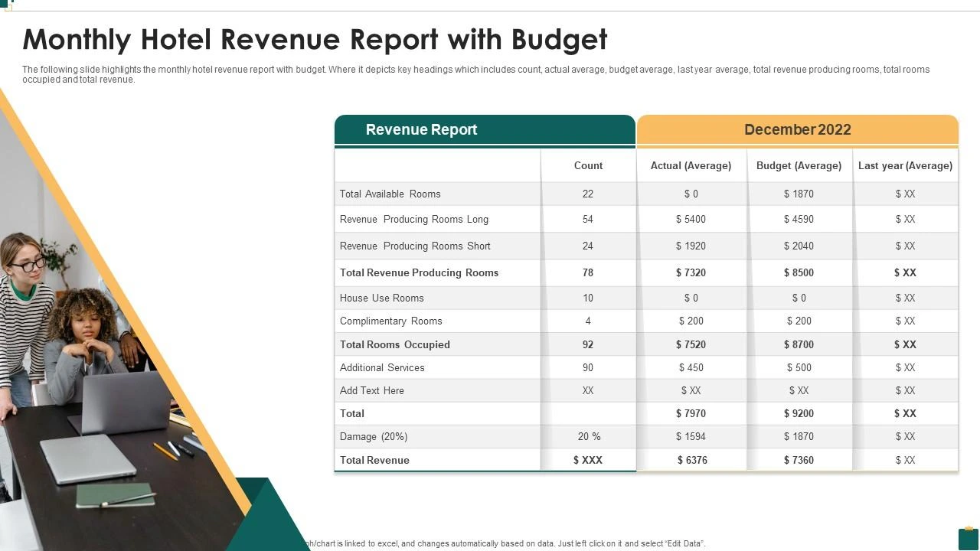Click the Last year (Average) column header
The width and height of the screenshot is (980, 551).
pyautogui.click(x=905, y=165)
